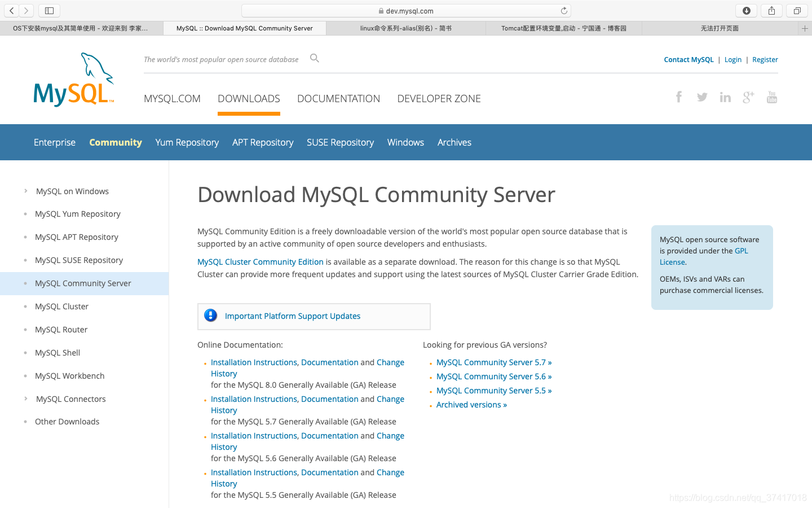Expand MySQL Connectors sidebar arrow

[26, 398]
